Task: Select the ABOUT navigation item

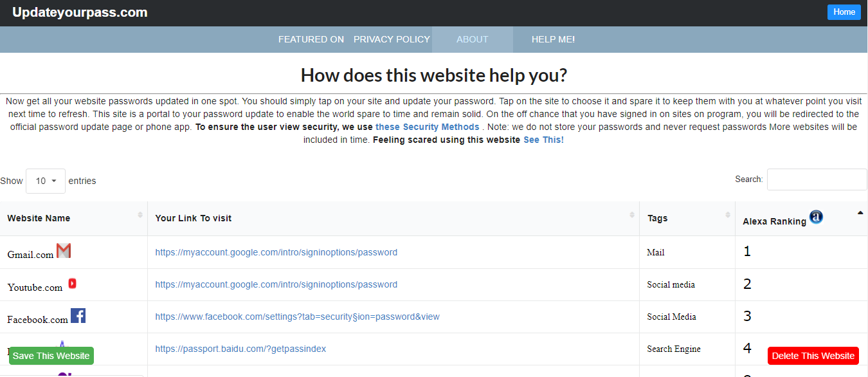Action: [473, 39]
